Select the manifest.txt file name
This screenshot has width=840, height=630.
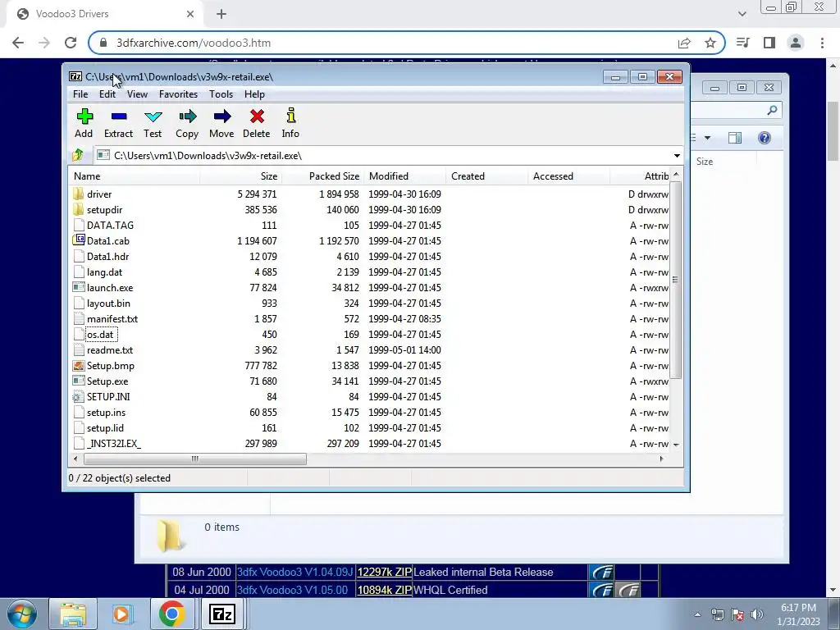[112, 319]
